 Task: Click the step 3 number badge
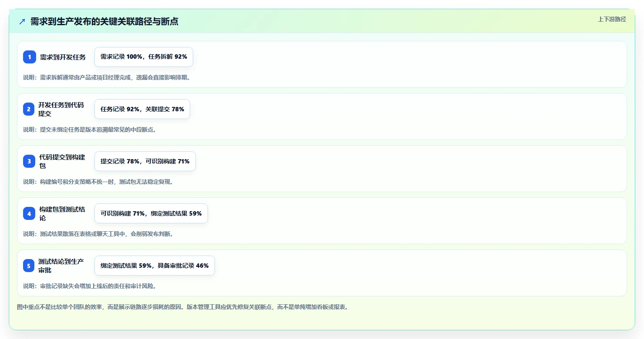[x=29, y=161]
